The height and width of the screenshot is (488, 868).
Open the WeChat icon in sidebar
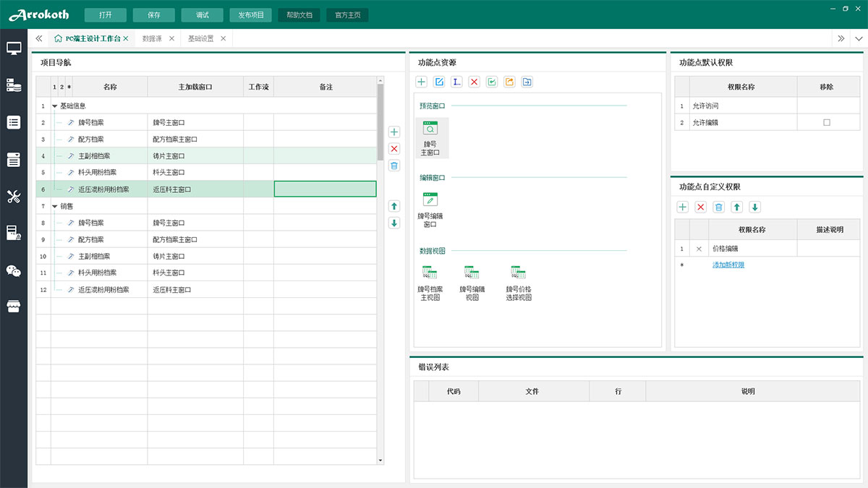[x=14, y=270]
